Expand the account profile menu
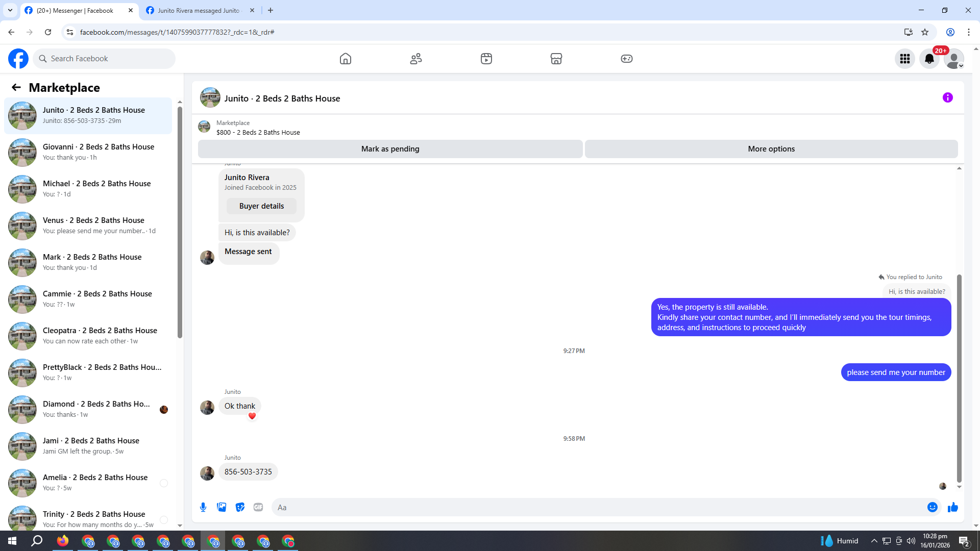 tap(954, 59)
